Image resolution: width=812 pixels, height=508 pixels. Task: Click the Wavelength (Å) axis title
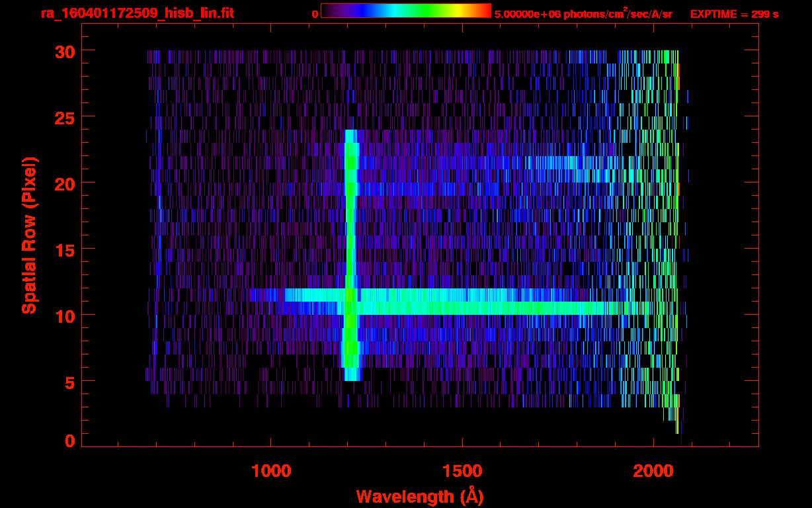(x=420, y=496)
